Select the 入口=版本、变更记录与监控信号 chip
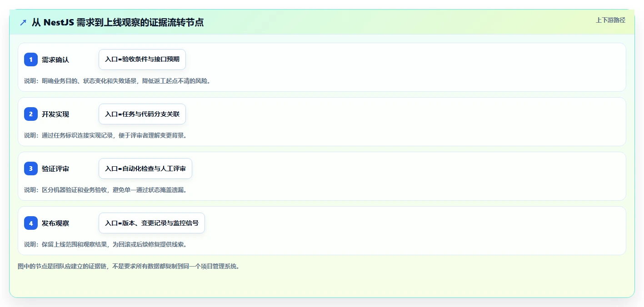This screenshot has height=307, width=644. pyautogui.click(x=152, y=223)
